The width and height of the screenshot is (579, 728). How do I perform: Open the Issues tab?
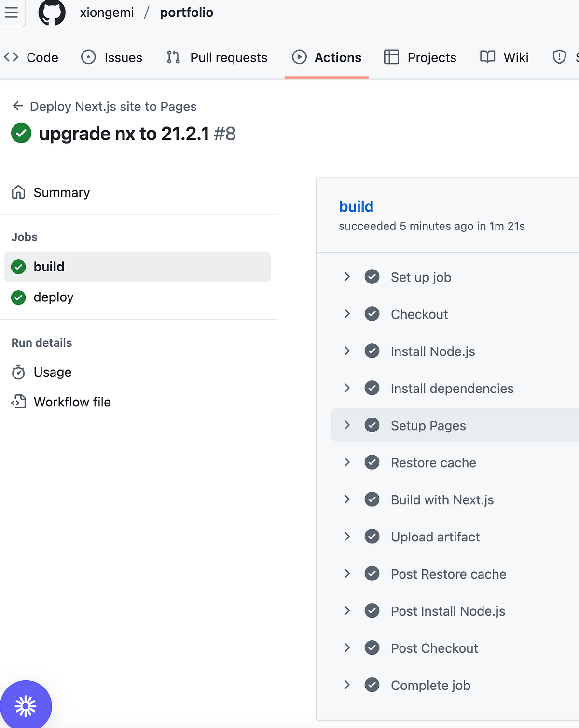pyautogui.click(x=111, y=57)
